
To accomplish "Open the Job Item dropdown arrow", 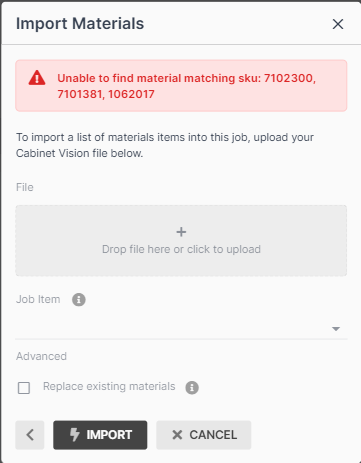I will click(x=336, y=329).
